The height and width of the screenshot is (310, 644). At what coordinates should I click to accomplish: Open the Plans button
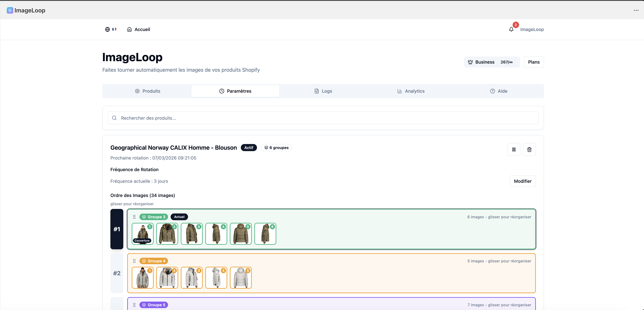[534, 62]
